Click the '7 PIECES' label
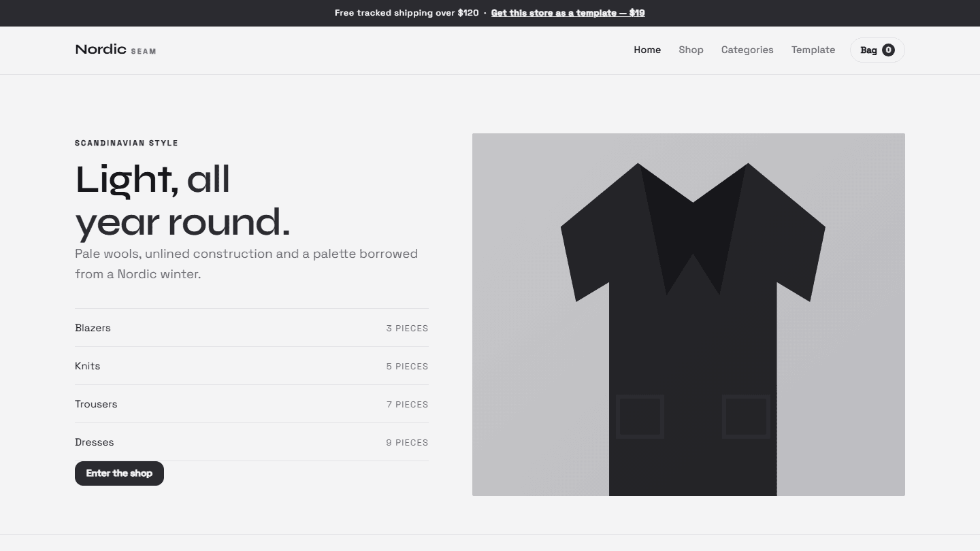 pos(407,405)
